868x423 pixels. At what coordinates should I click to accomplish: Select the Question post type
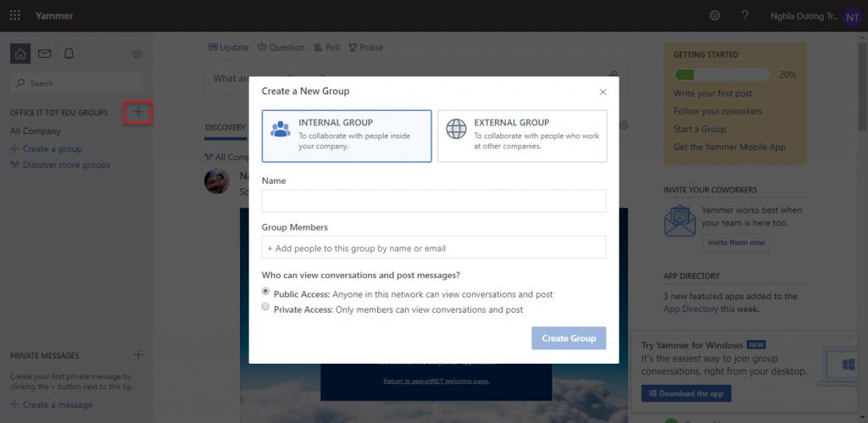(x=281, y=47)
